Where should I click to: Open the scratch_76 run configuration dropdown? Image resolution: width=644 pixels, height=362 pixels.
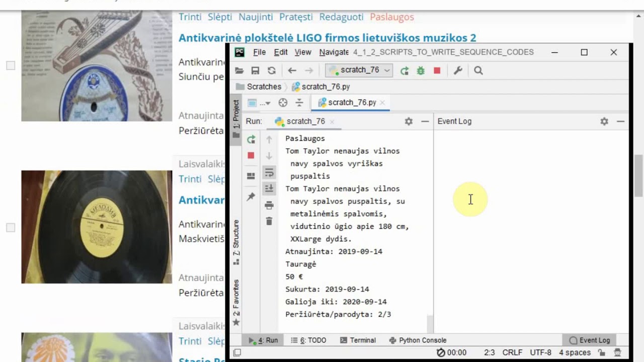tap(359, 70)
